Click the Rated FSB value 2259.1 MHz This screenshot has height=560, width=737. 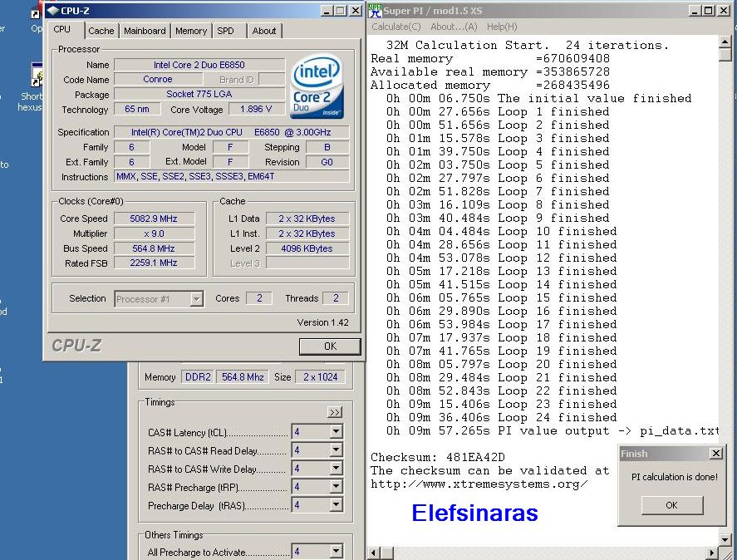point(155,263)
